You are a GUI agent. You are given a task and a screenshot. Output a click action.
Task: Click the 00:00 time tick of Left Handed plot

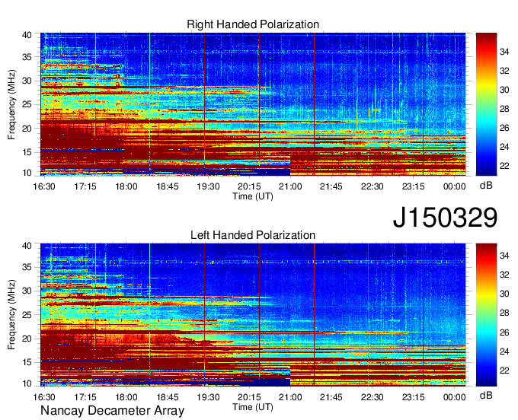455,397
